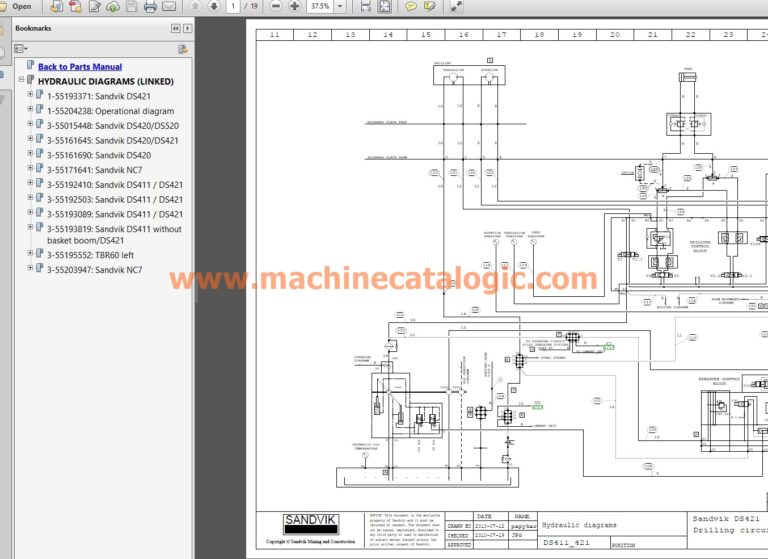The width and height of the screenshot is (768, 559).
Task: Enter read mode with the expand arrows icon
Action: click(456, 6)
